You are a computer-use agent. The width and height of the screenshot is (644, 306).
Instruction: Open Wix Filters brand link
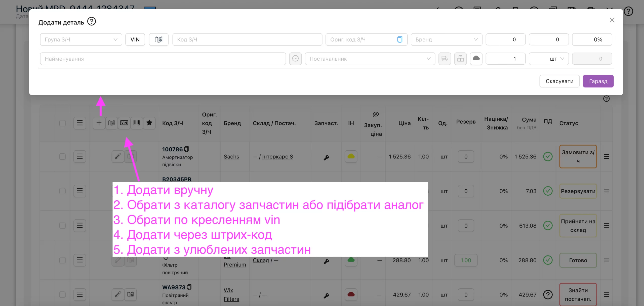click(231, 295)
